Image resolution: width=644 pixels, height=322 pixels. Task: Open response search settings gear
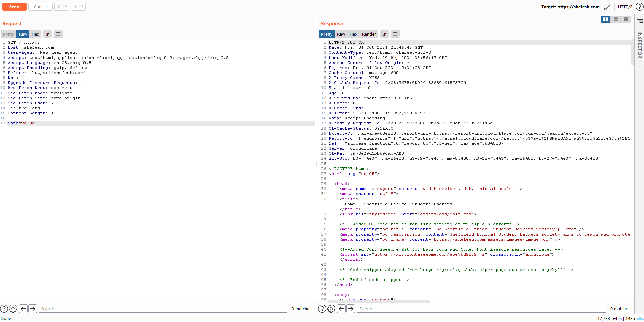(331, 309)
